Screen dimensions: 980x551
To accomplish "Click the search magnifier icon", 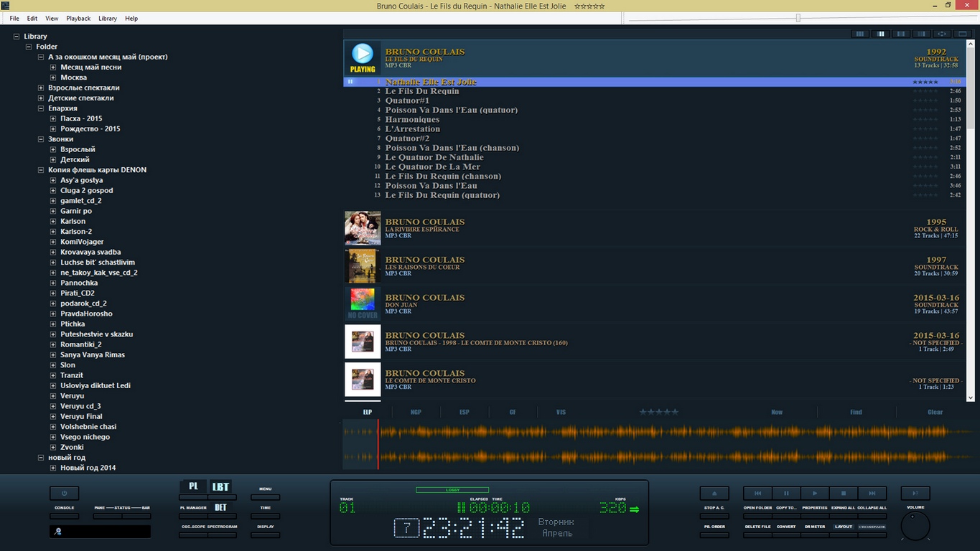I will click(x=58, y=532).
